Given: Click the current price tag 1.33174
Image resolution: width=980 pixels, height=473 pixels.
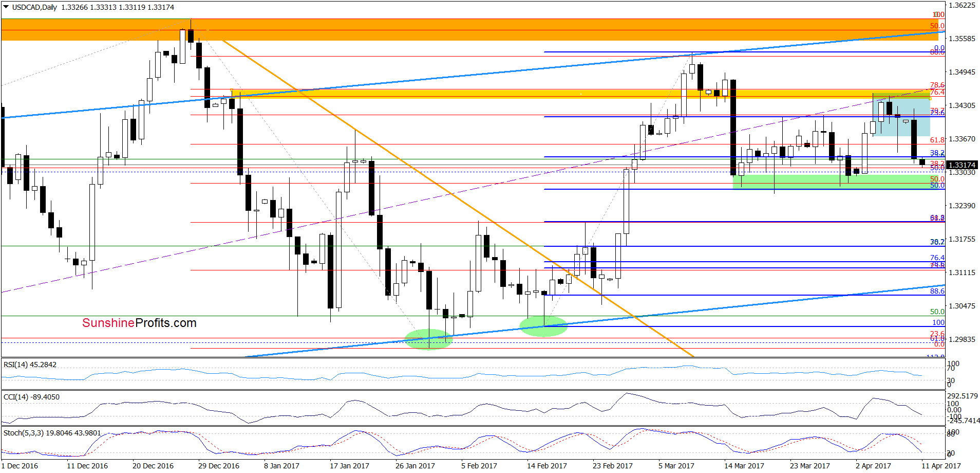Looking at the screenshot, I should click(962, 165).
